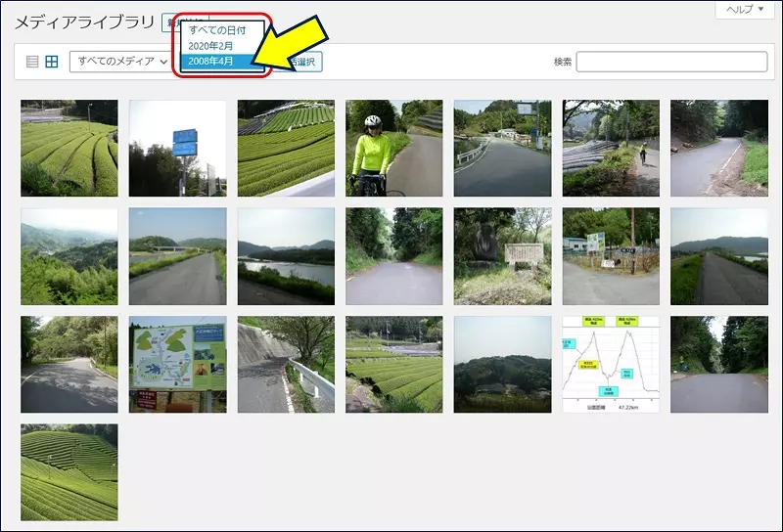This screenshot has height=532, width=783.
Task: Select stone monument with sign thumbnail
Action: coord(502,256)
